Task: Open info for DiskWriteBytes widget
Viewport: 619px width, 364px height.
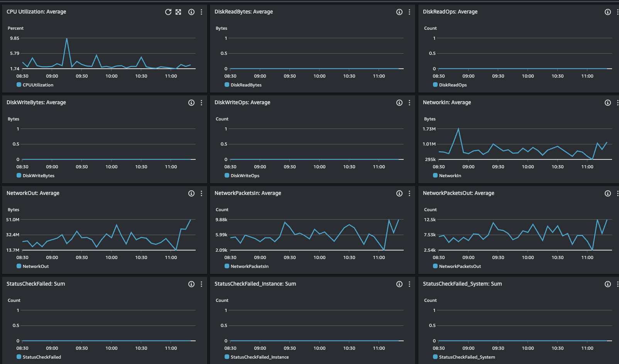Action: 191,103
